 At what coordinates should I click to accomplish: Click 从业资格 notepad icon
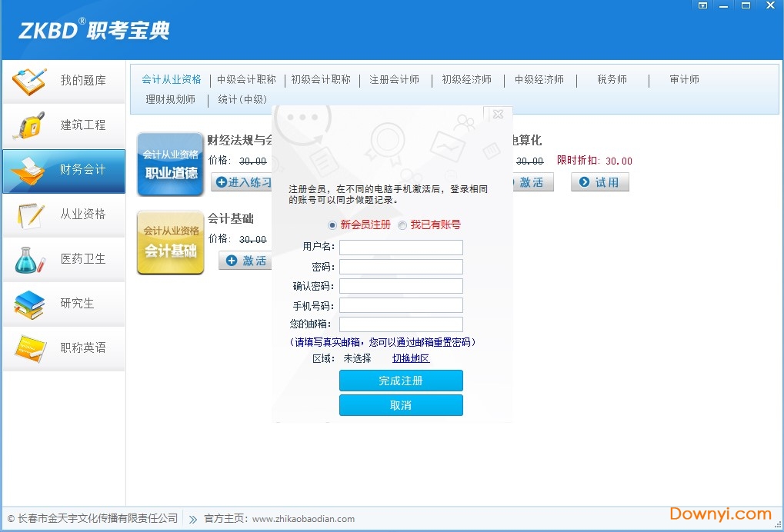point(30,215)
